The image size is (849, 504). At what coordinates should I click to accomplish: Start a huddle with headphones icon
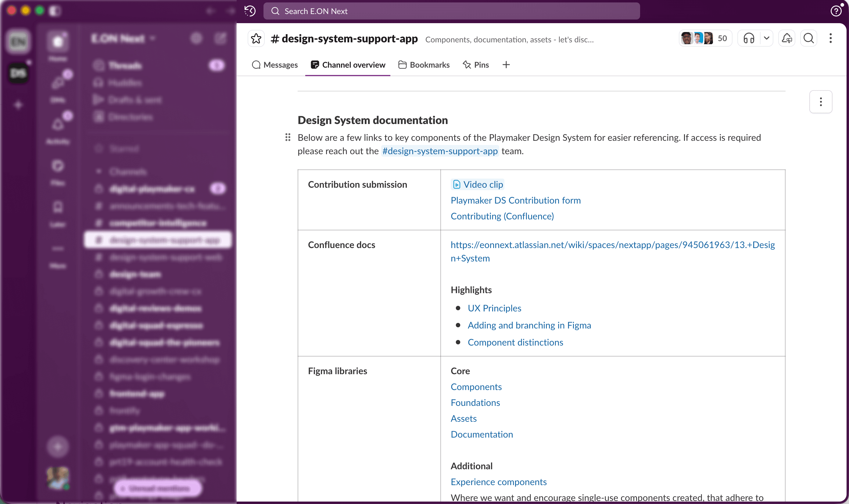click(749, 38)
